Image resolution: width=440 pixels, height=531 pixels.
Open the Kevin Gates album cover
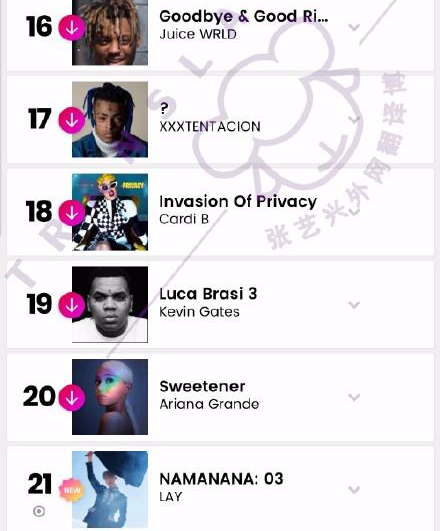[110, 304]
